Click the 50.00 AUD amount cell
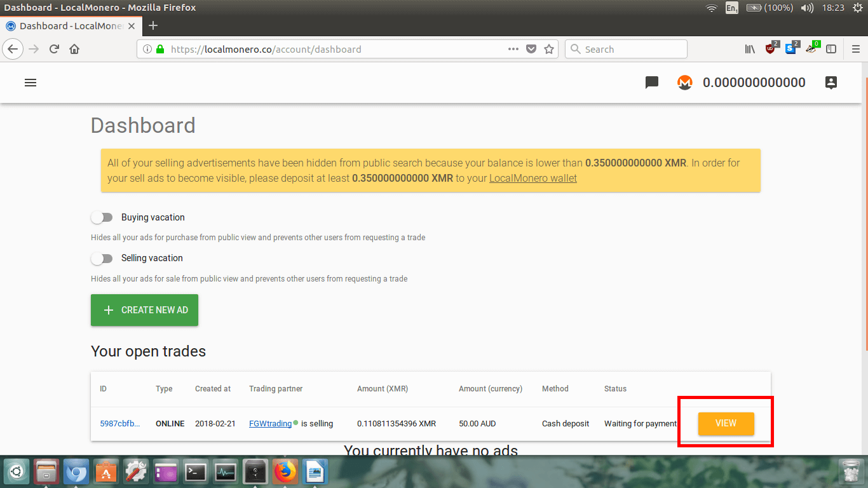The width and height of the screenshot is (868, 488). [477, 423]
